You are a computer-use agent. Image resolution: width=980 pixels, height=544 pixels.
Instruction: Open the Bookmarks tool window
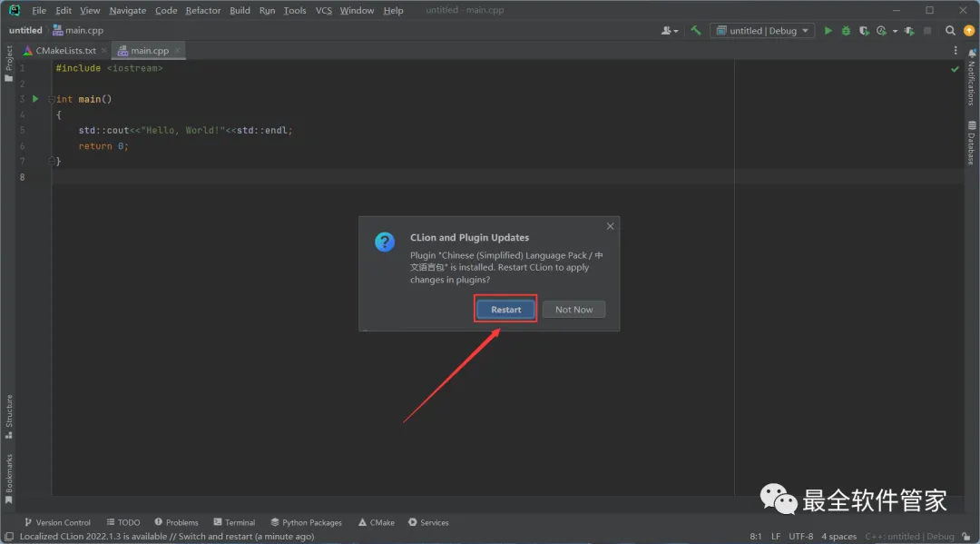point(9,479)
